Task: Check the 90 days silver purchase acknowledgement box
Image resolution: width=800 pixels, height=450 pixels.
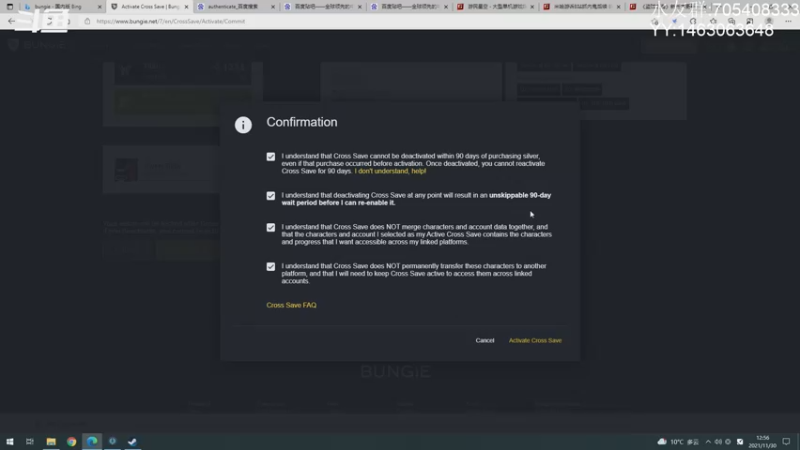Action: coord(270,157)
